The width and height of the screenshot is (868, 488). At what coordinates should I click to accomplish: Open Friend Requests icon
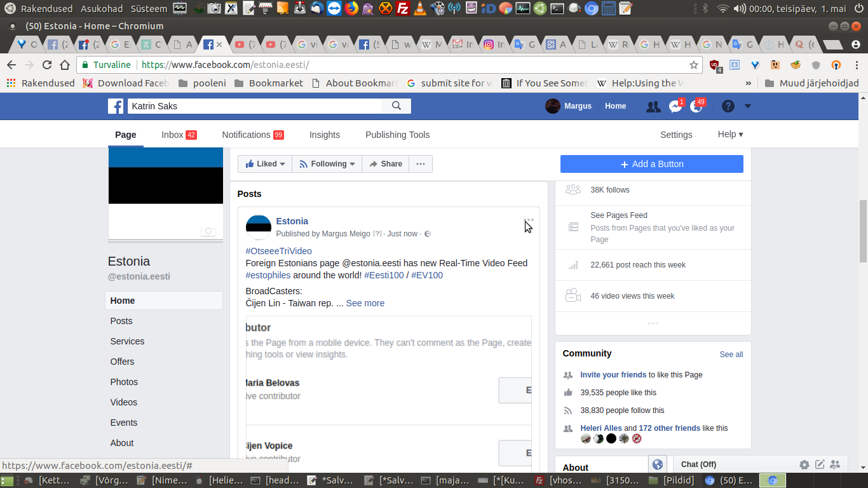coord(653,107)
